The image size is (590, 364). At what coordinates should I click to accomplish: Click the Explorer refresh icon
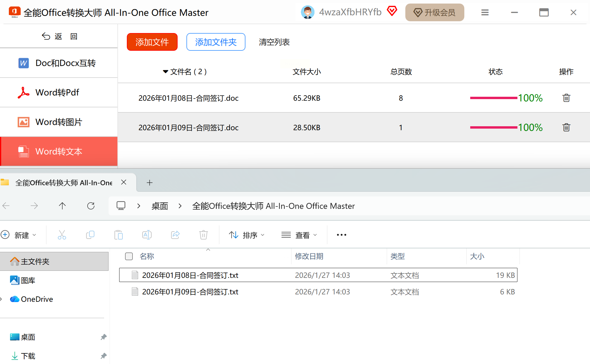91,206
